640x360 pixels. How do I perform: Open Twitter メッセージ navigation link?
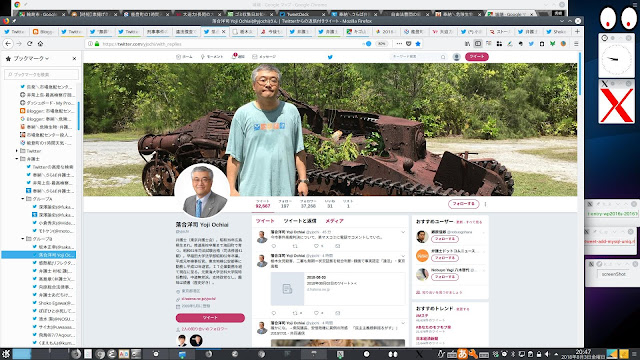click(264, 57)
